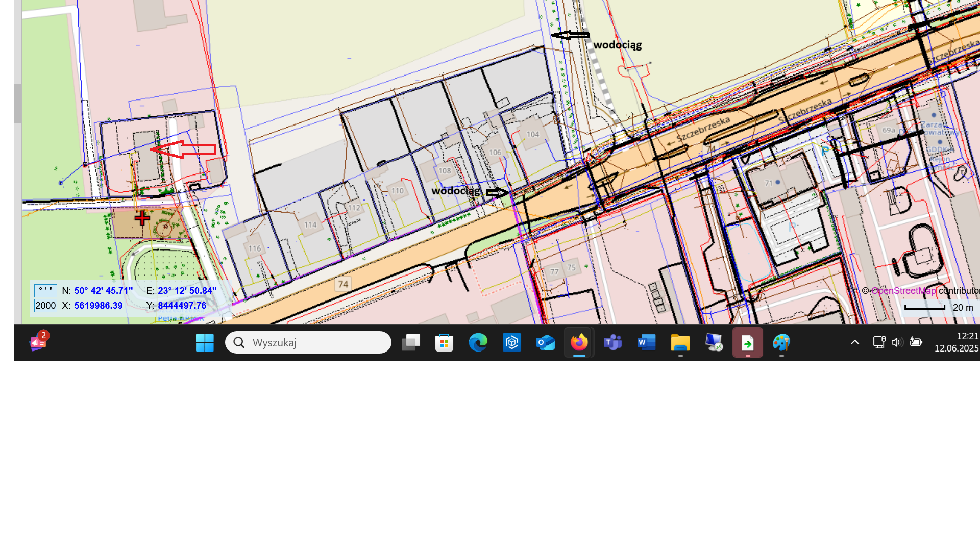Open Word from the taskbar
Image resolution: width=980 pixels, height=551 pixels.
tap(646, 343)
